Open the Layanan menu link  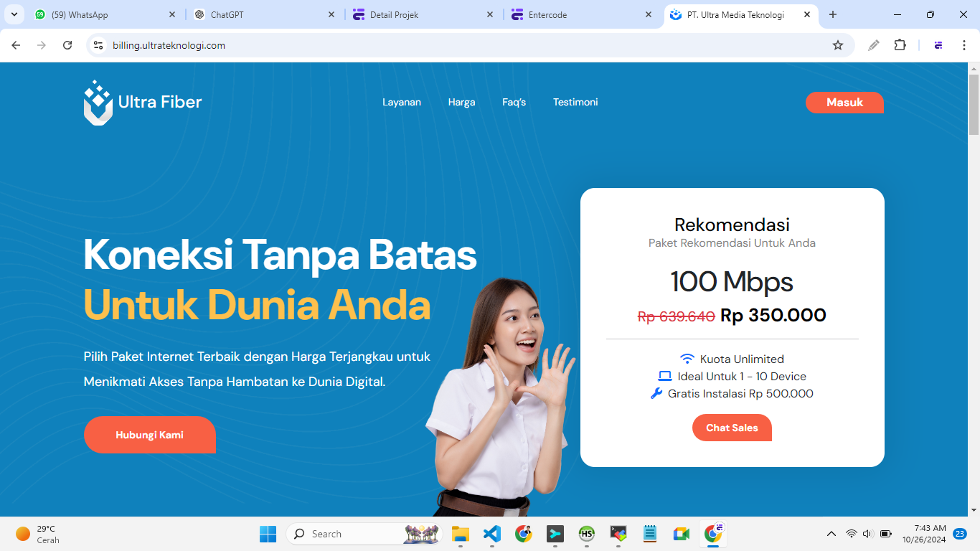(x=402, y=103)
